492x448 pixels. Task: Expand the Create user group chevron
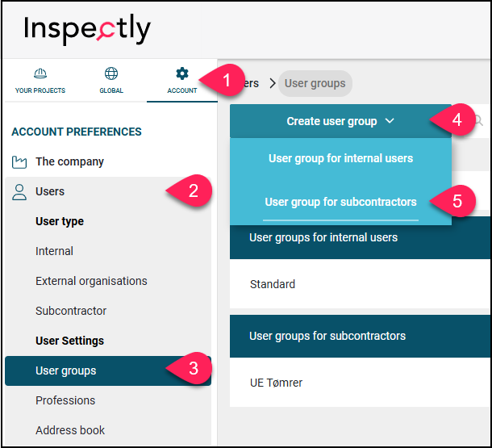[x=390, y=121]
